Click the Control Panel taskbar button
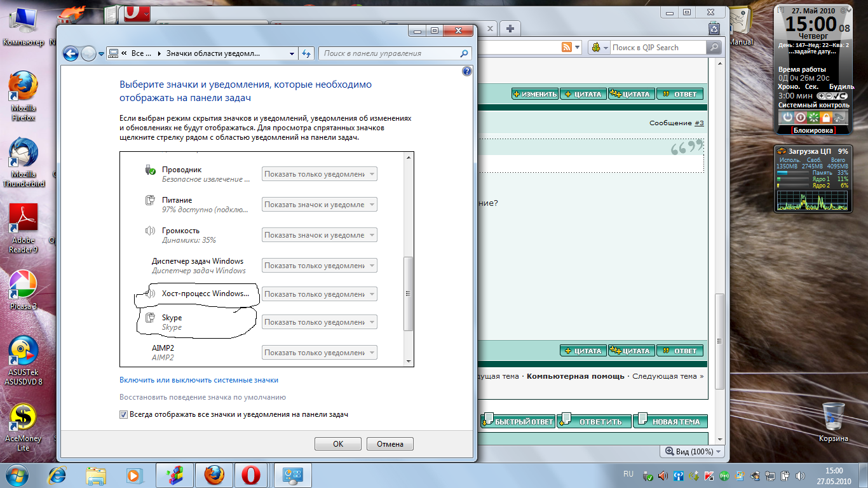This screenshot has width=868, height=488. (x=292, y=475)
